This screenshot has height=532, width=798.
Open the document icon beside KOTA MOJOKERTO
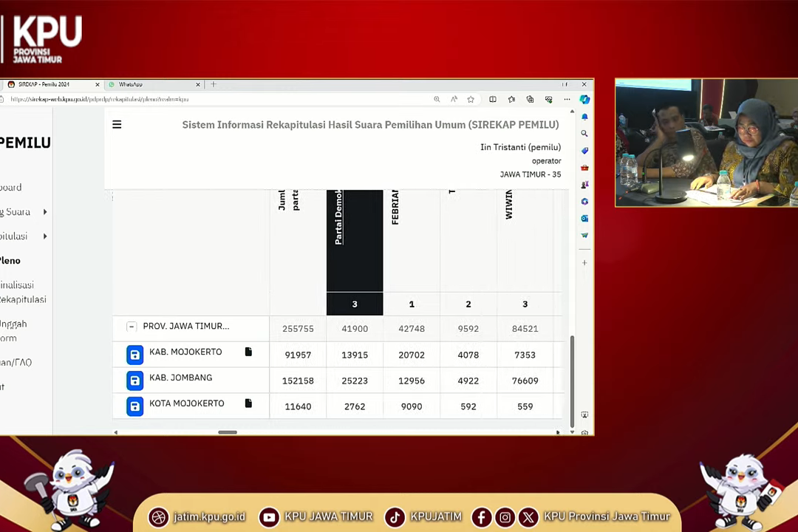coord(248,403)
